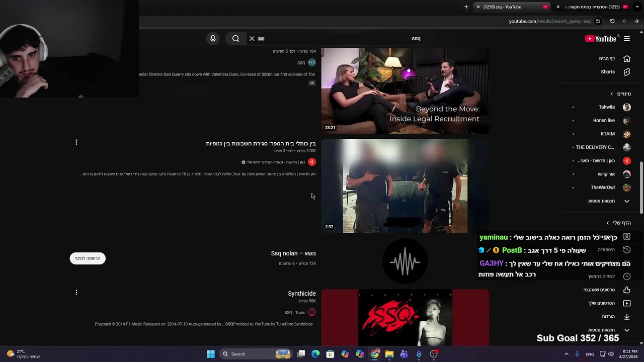Open OBS Studio from the taskbar
Image resolution: width=644 pixels, height=362 pixels.
(x=433, y=354)
